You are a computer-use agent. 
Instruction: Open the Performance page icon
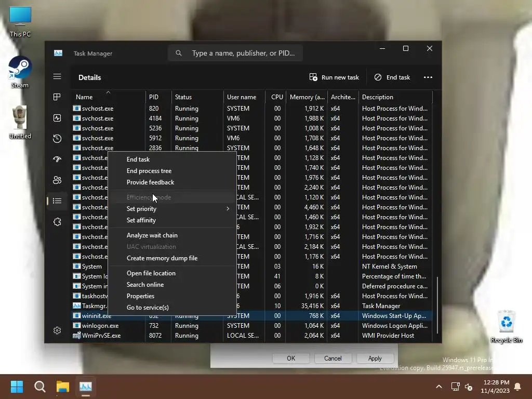pos(57,118)
